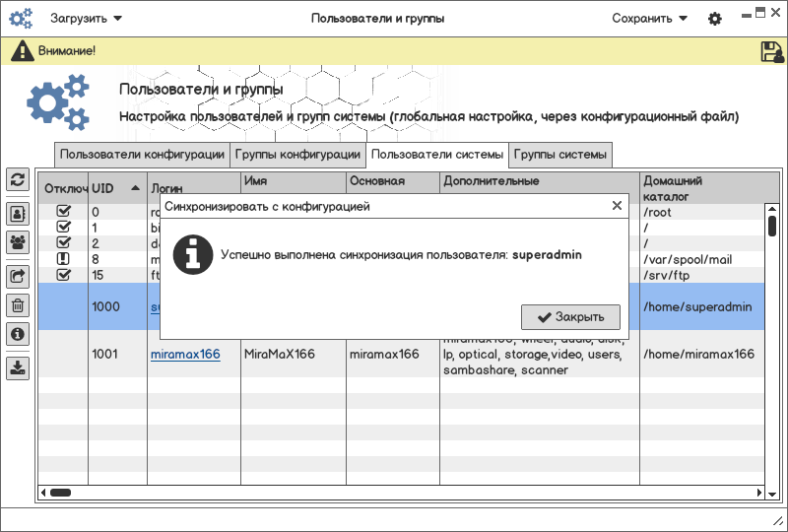The image size is (788, 532).
Task: Open settings via the gear icon
Action: (715, 19)
